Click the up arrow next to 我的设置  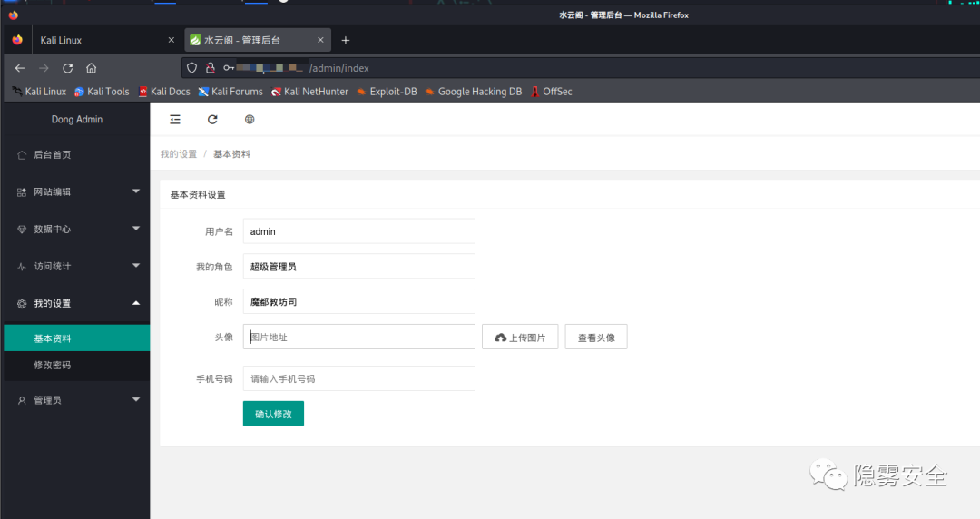tap(136, 303)
